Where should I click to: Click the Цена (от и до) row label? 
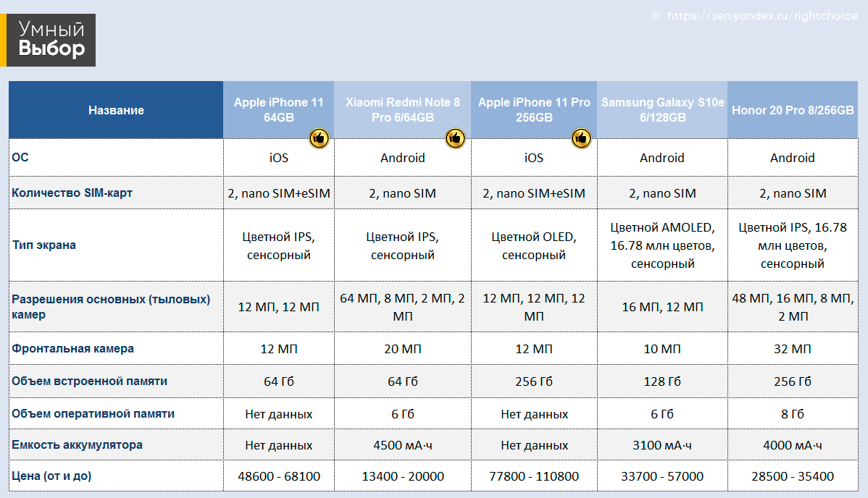pyautogui.click(x=51, y=476)
